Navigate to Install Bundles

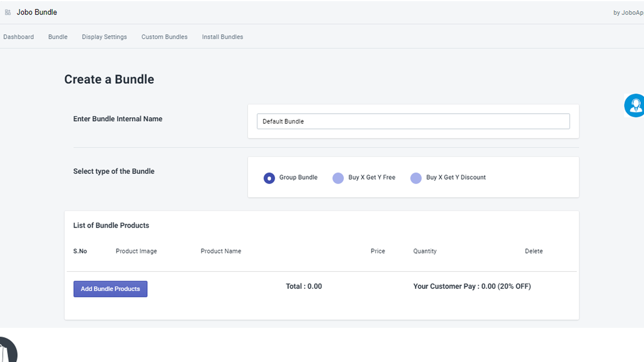point(222,37)
